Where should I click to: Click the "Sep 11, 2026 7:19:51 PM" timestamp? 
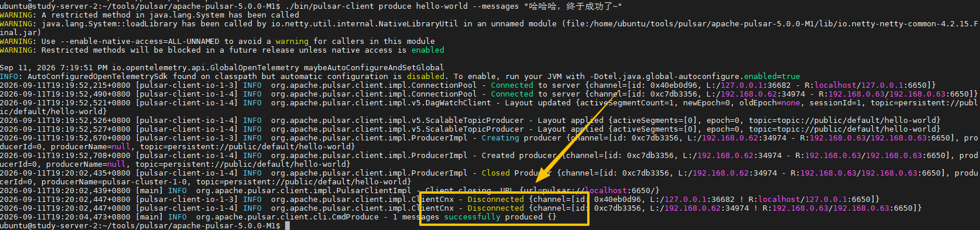[54, 67]
